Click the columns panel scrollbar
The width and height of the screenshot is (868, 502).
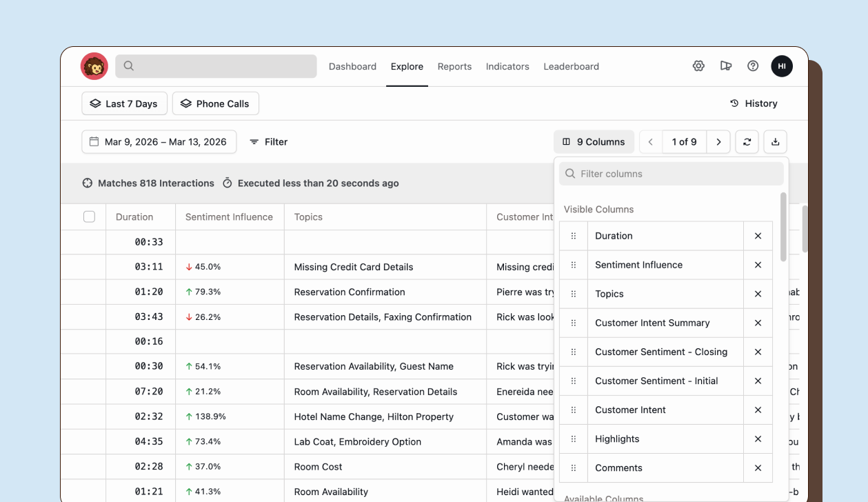click(x=783, y=227)
